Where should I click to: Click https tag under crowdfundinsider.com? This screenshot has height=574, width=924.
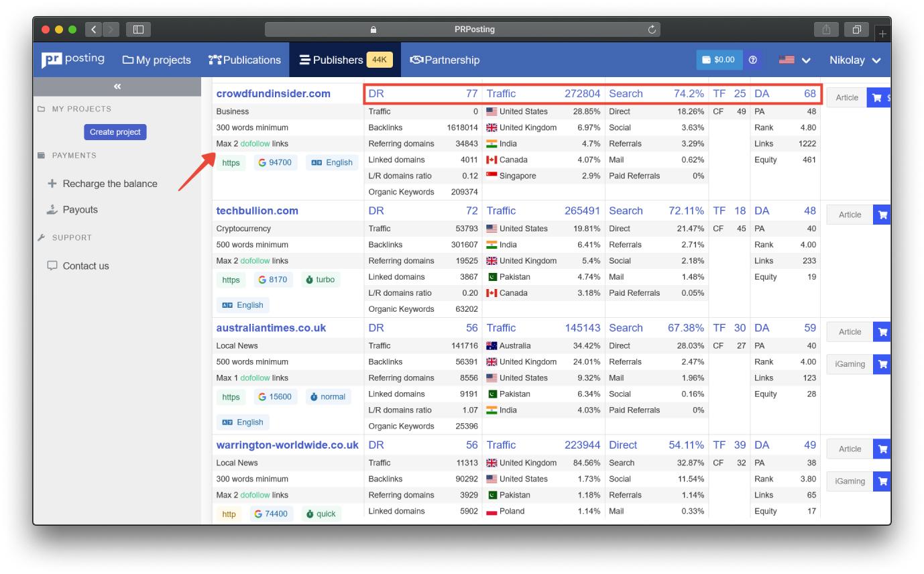click(x=231, y=163)
